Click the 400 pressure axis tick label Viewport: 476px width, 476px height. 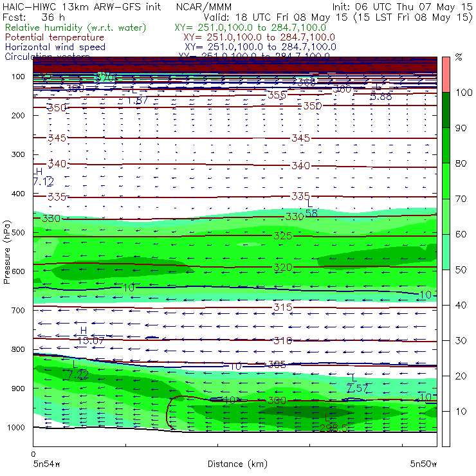(x=18, y=194)
